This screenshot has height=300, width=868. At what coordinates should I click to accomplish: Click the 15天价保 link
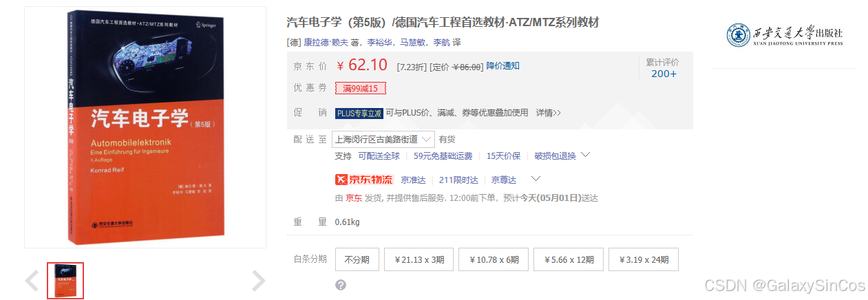click(503, 156)
